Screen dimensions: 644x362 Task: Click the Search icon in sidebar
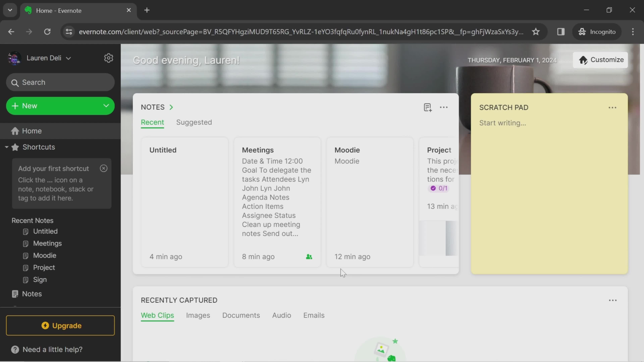pos(15,83)
